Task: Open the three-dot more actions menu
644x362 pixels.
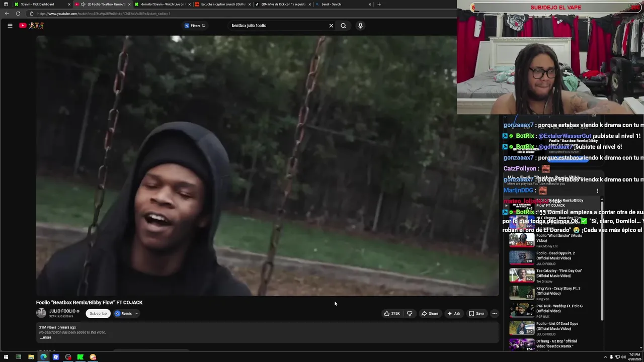Action: (495, 314)
